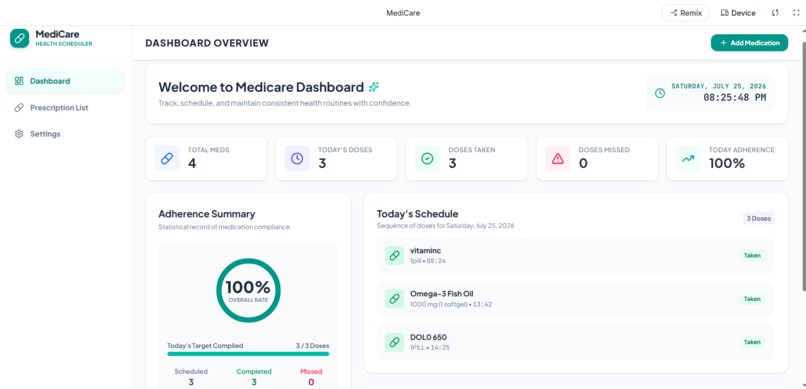Click the Doses Taken checkmark icon
This screenshot has width=806, height=389.
click(x=427, y=159)
